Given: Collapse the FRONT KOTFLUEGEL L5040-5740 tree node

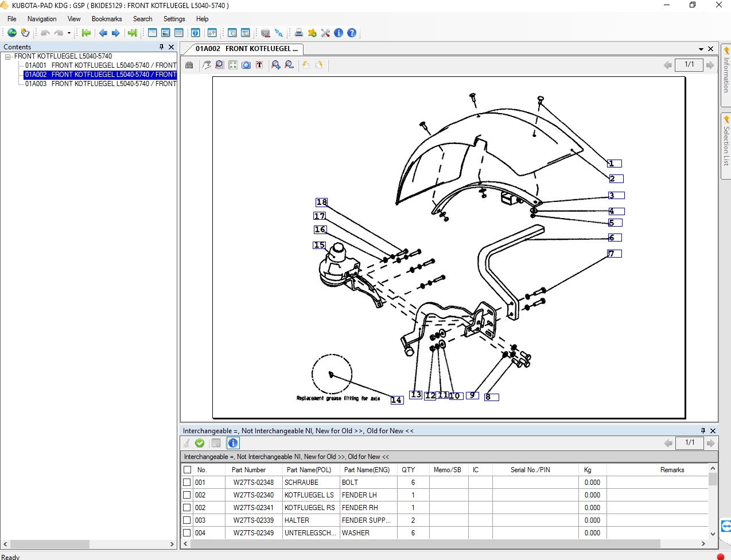Looking at the screenshot, I should (8, 57).
